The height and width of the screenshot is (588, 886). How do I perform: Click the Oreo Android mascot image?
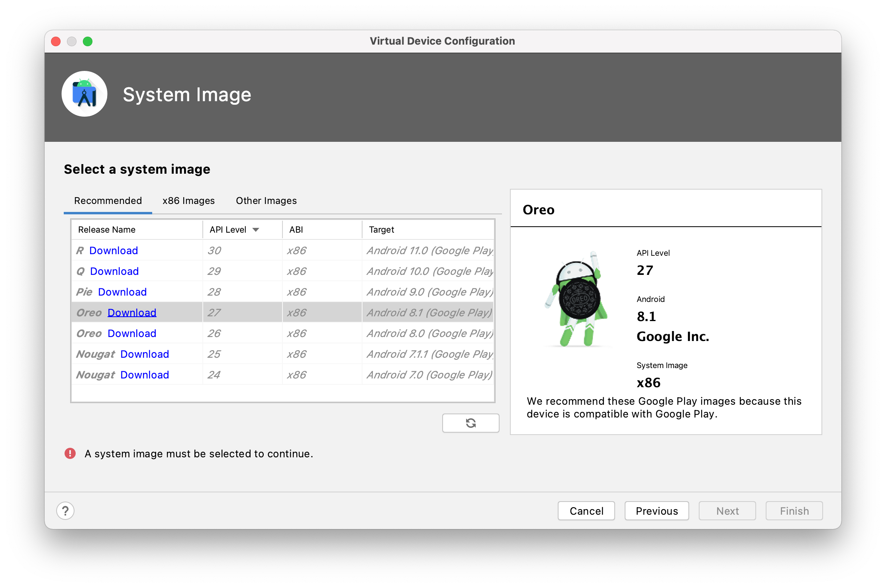click(576, 299)
